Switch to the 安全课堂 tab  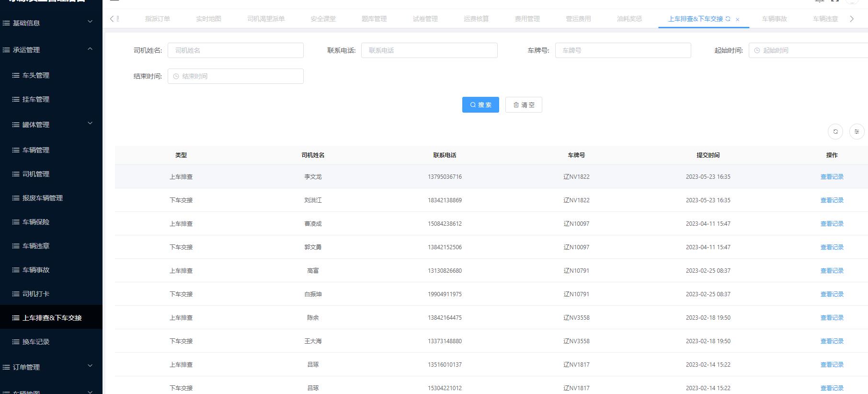tap(323, 19)
